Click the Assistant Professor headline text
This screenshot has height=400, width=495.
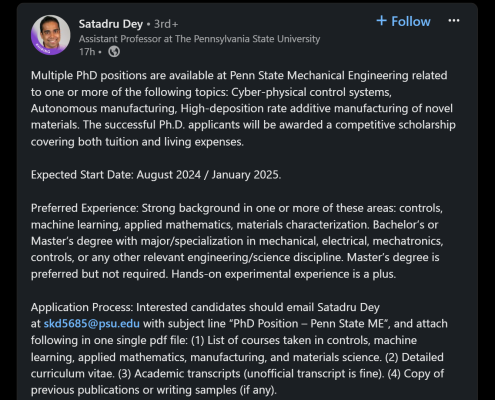(199, 39)
